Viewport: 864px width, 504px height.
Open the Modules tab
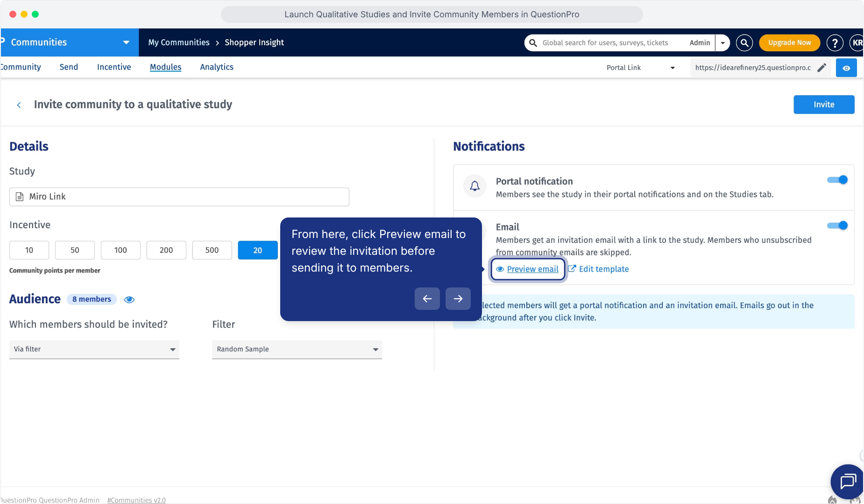(x=165, y=67)
